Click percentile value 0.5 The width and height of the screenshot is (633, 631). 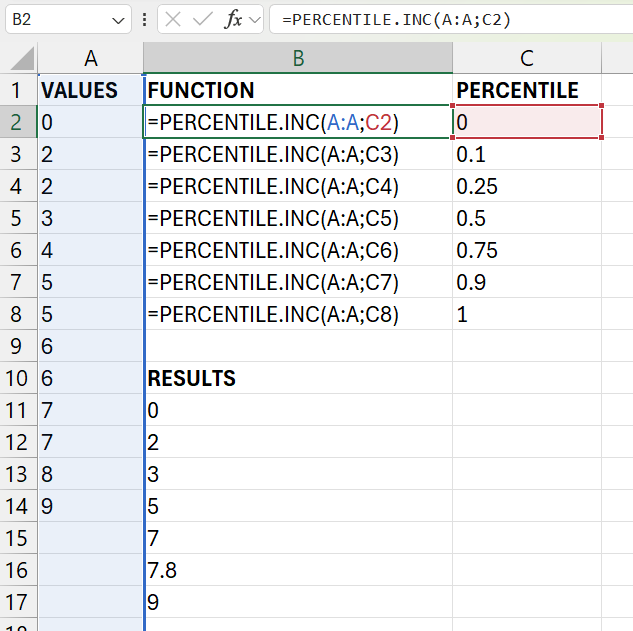coord(527,218)
